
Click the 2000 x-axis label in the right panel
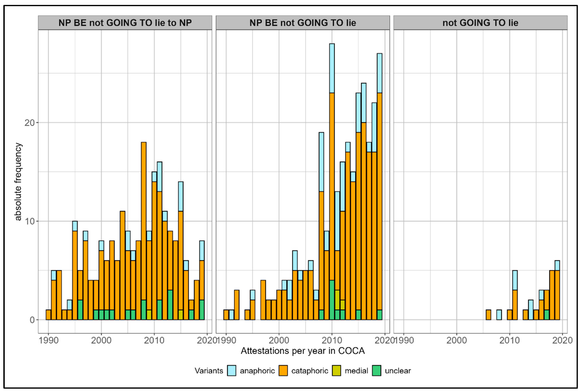pyautogui.click(x=456, y=340)
